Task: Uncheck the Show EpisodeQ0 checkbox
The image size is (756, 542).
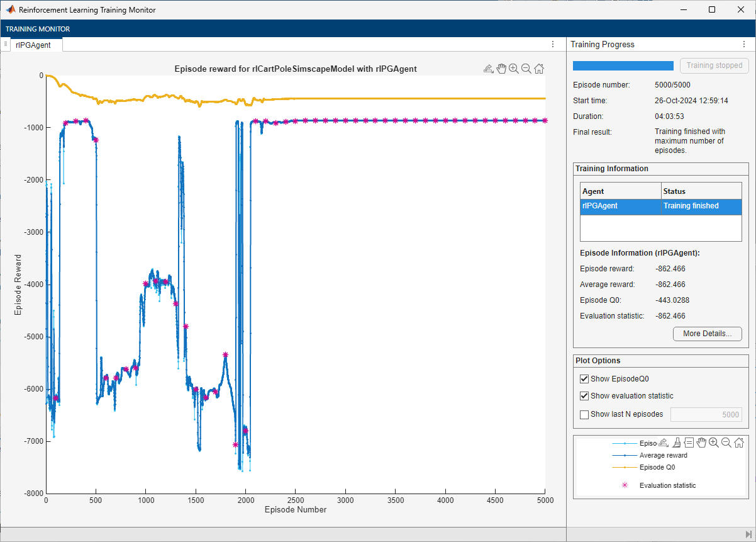Action: pos(584,379)
